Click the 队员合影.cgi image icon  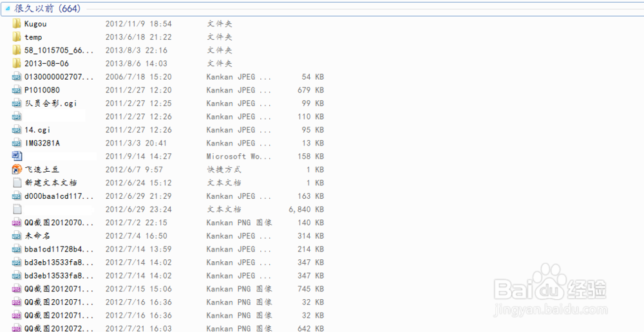click(17, 103)
